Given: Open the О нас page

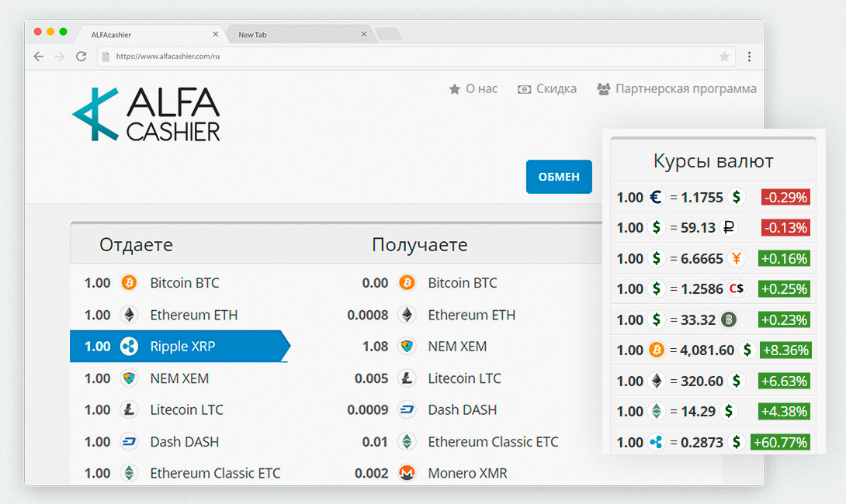Looking at the screenshot, I should [473, 89].
